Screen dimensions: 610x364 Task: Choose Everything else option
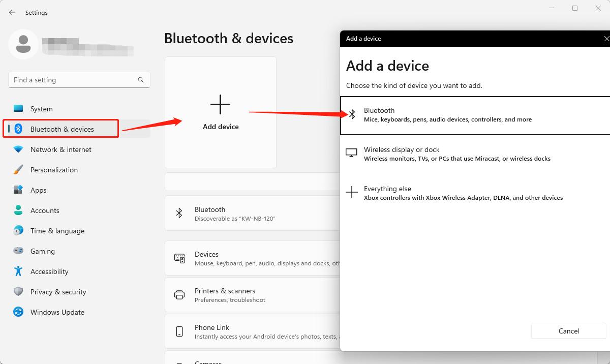[x=475, y=193]
